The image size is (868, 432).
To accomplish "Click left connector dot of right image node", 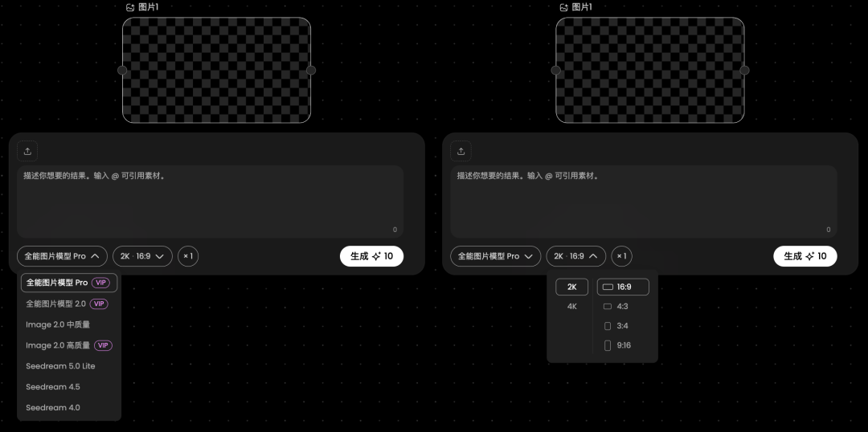I will click(x=556, y=70).
